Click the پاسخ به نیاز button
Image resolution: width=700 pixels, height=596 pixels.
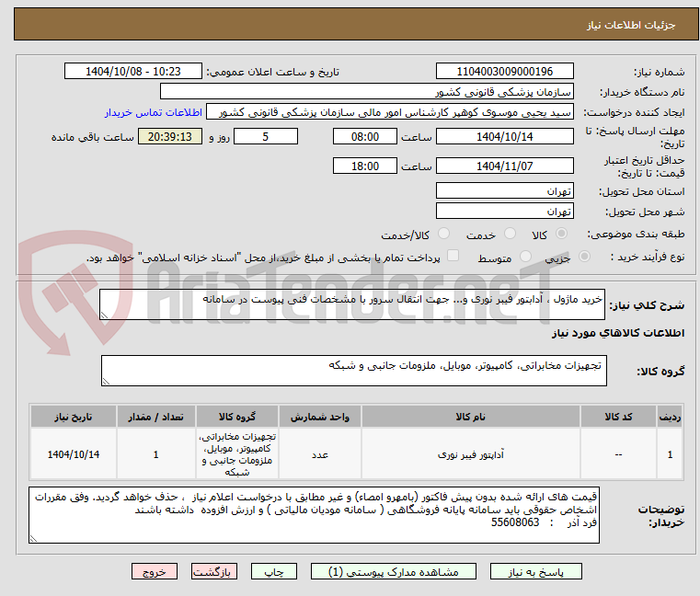pyautogui.click(x=535, y=571)
